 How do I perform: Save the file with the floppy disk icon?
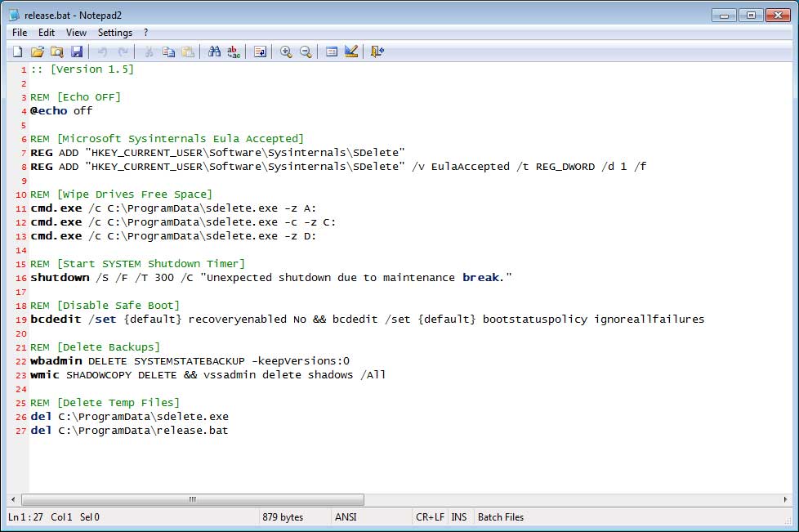click(77, 51)
